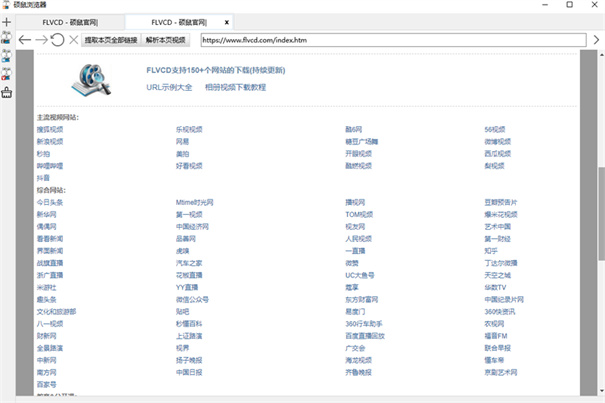The image size is (605, 403).
Task: Click the 梨视频 link
Action: pos(494,166)
